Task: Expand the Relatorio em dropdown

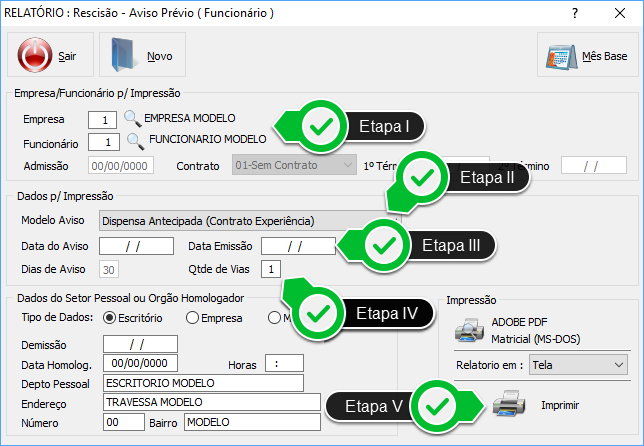Action: [x=578, y=366]
